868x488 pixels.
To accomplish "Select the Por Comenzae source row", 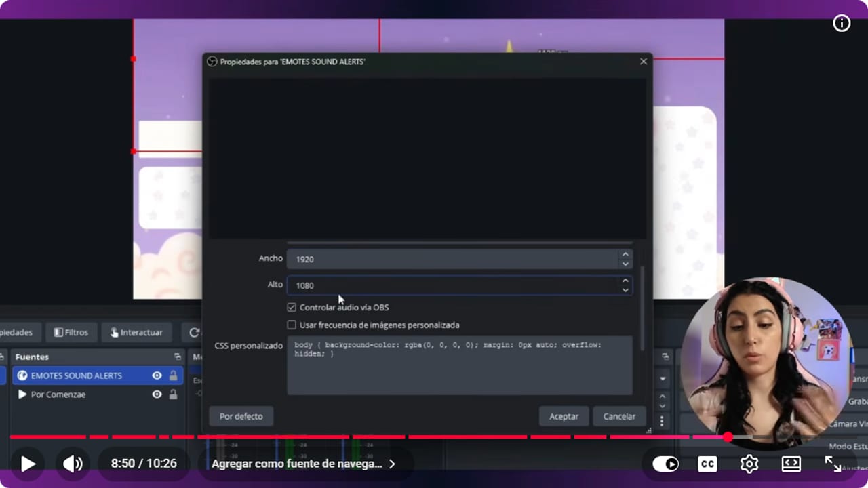I will 97,394.
